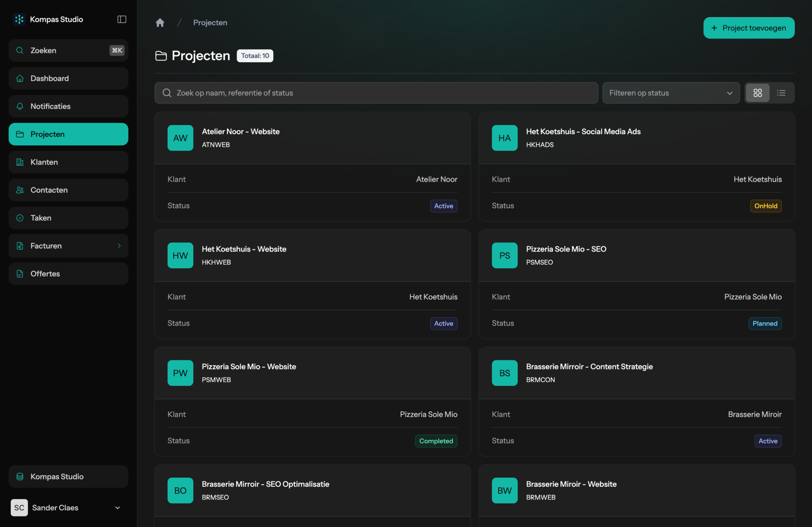Click the ⌘K shortcut badge
This screenshot has height=527, width=812.
[x=117, y=50]
